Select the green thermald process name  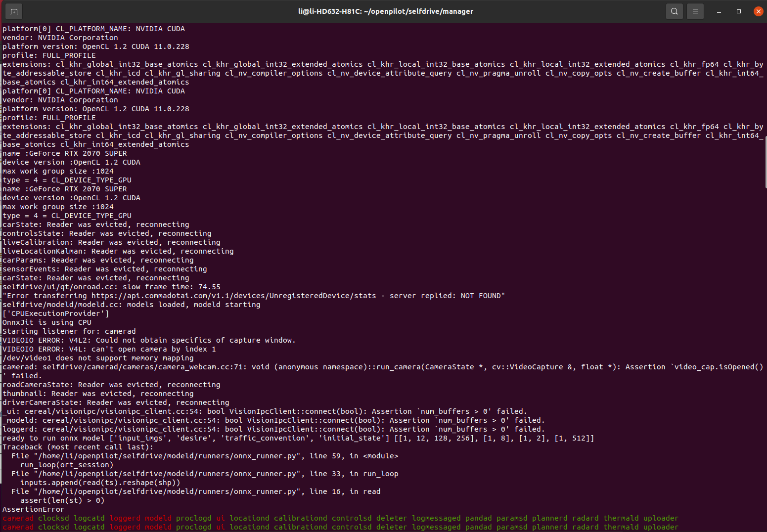coord(621,518)
